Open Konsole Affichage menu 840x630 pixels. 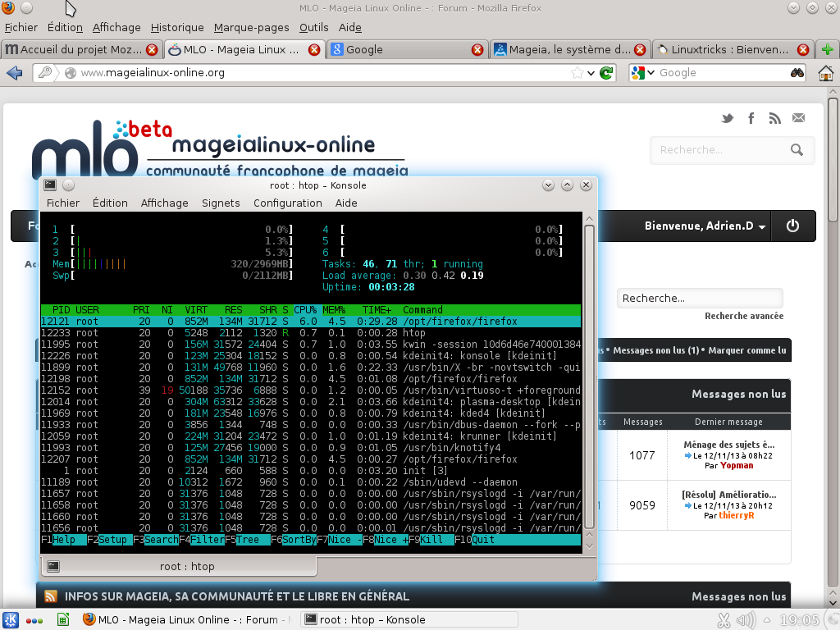(164, 203)
